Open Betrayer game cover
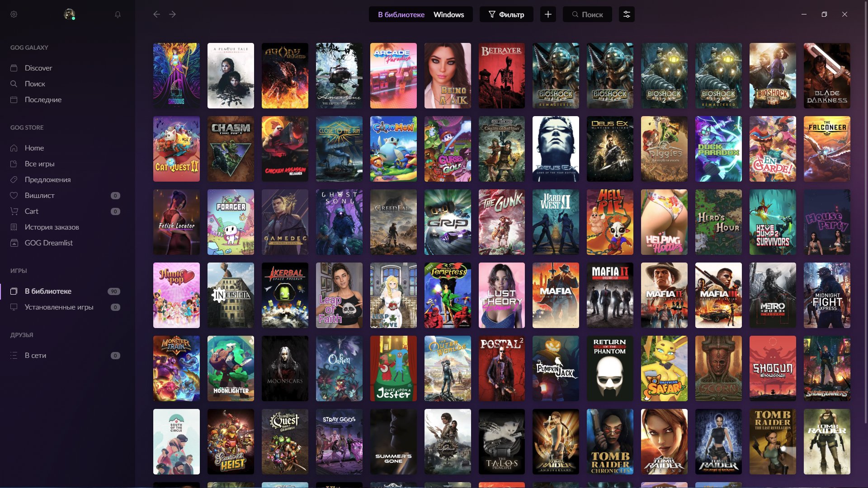 point(502,75)
